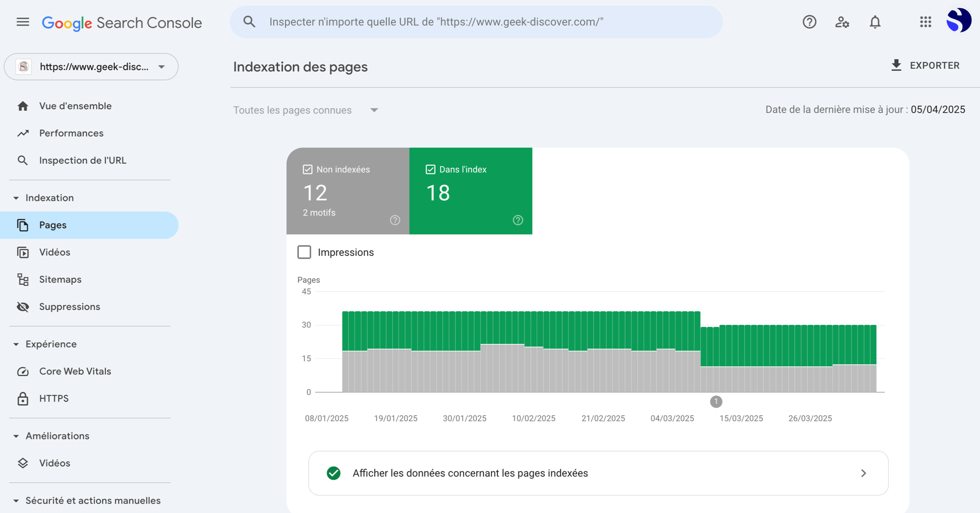
Task: Open notifications bell
Action: coord(875,22)
